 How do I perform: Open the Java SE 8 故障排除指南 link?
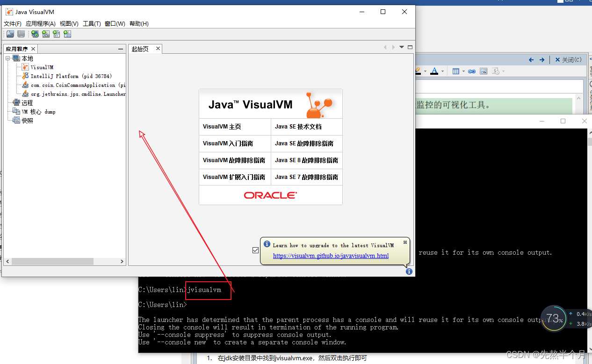[306, 160]
